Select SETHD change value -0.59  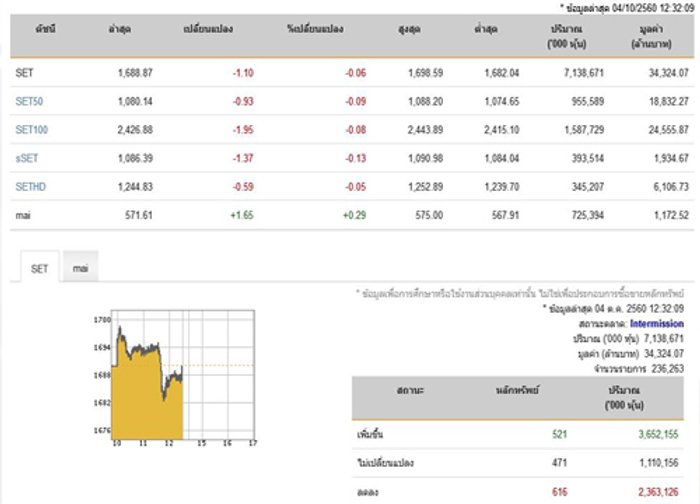[243, 187]
